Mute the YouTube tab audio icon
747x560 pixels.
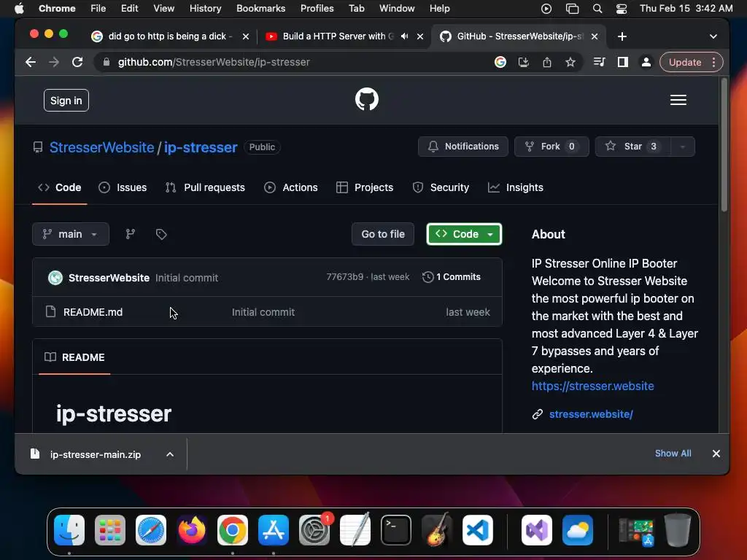coord(404,36)
